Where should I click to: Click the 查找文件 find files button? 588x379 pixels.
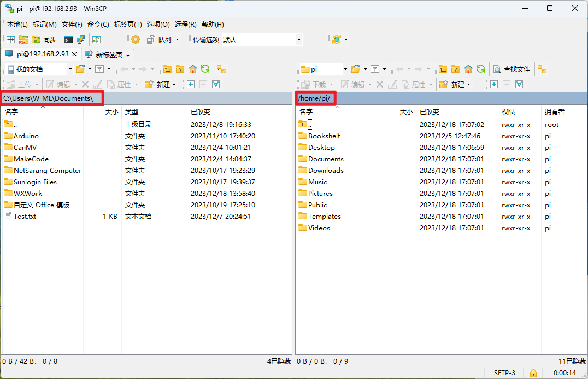(512, 69)
